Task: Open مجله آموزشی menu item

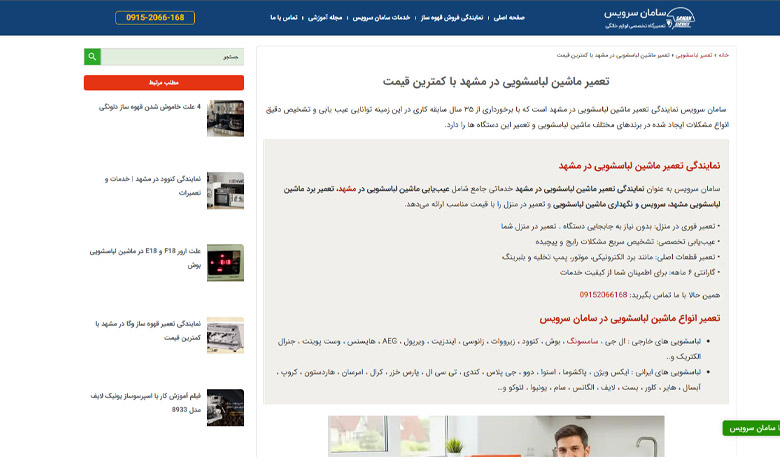Action: (x=325, y=17)
